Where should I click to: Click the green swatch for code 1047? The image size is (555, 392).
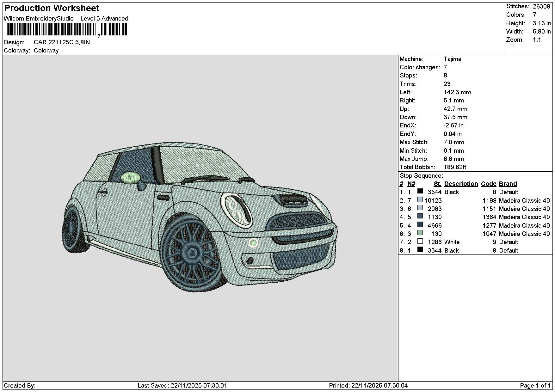tap(420, 233)
